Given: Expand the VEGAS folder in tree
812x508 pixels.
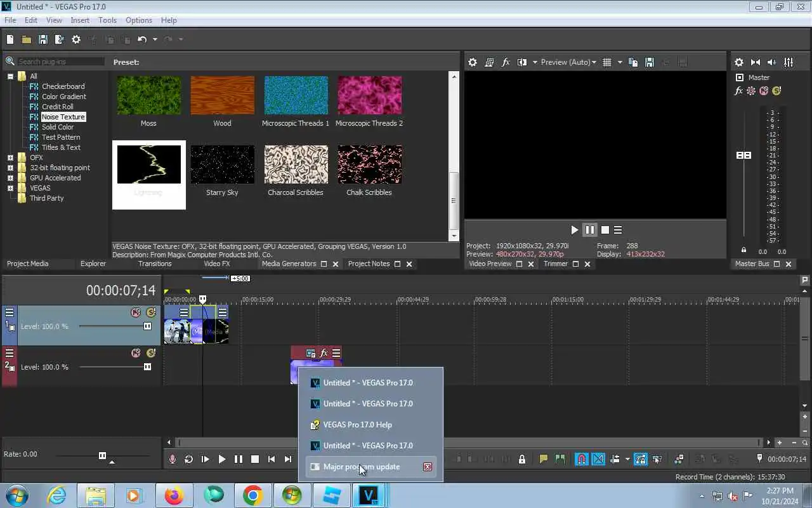Looking at the screenshot, I should click(x=10, y=188).
